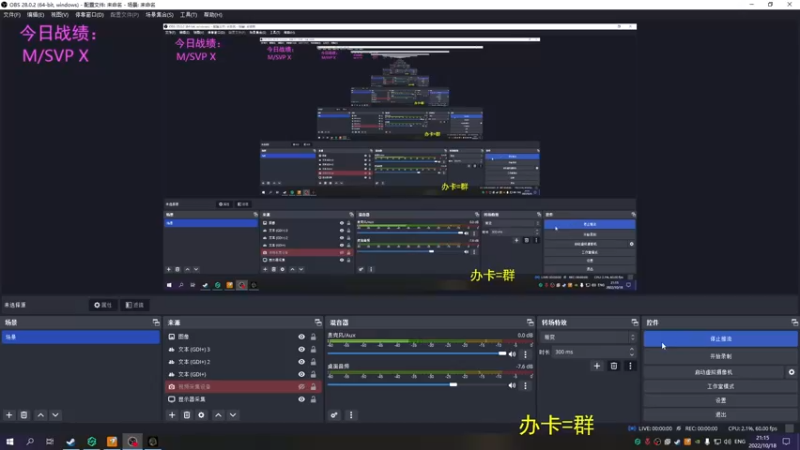This screenshot has width=800, height=450.
Task: Open the 工具(T) menu
Action: coord(188,15)
